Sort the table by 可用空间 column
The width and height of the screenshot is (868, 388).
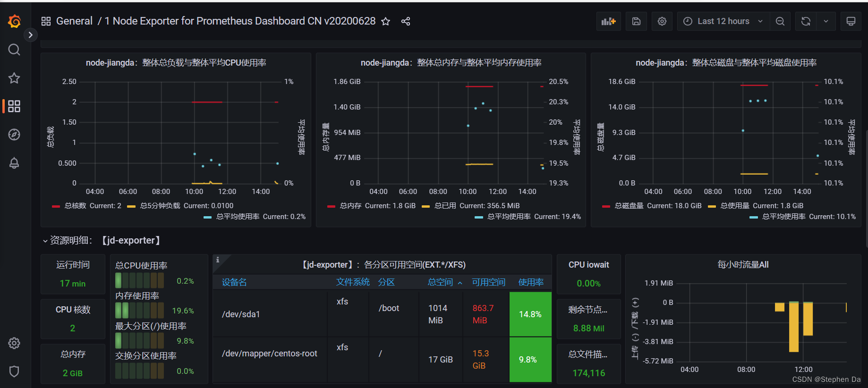pos(489,282)
